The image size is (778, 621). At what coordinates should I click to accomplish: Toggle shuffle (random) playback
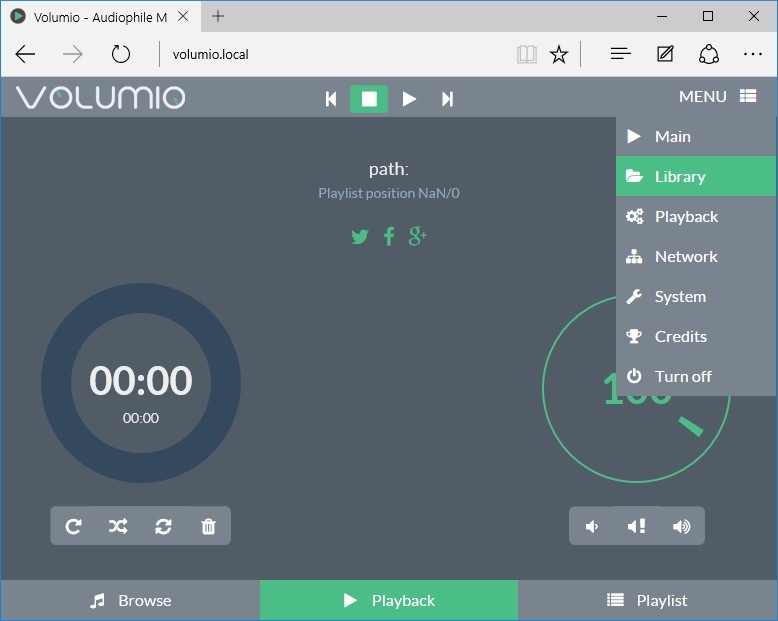[118, 526]
